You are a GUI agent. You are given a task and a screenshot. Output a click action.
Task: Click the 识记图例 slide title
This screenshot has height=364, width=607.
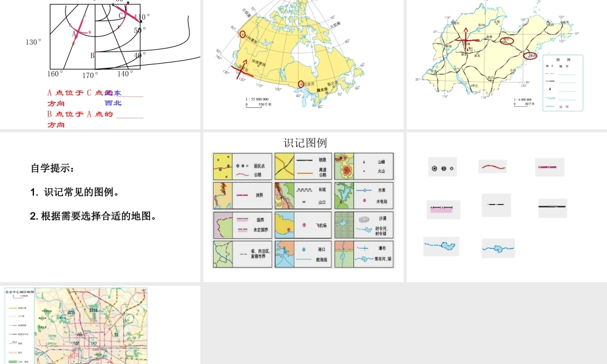pos(305,143)
